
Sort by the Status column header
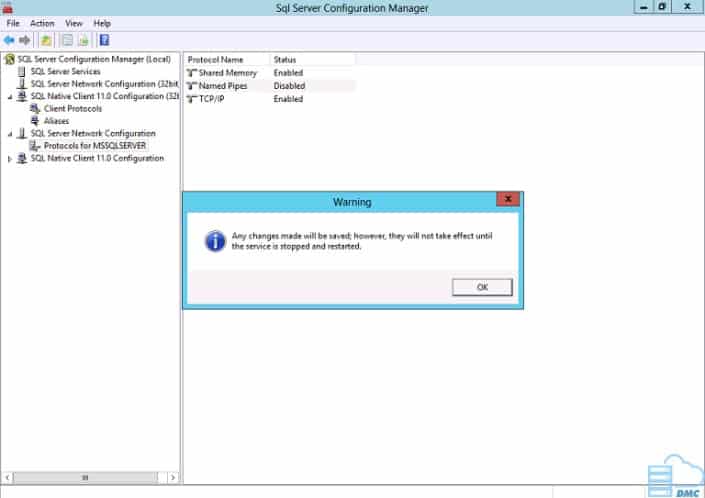312,60
